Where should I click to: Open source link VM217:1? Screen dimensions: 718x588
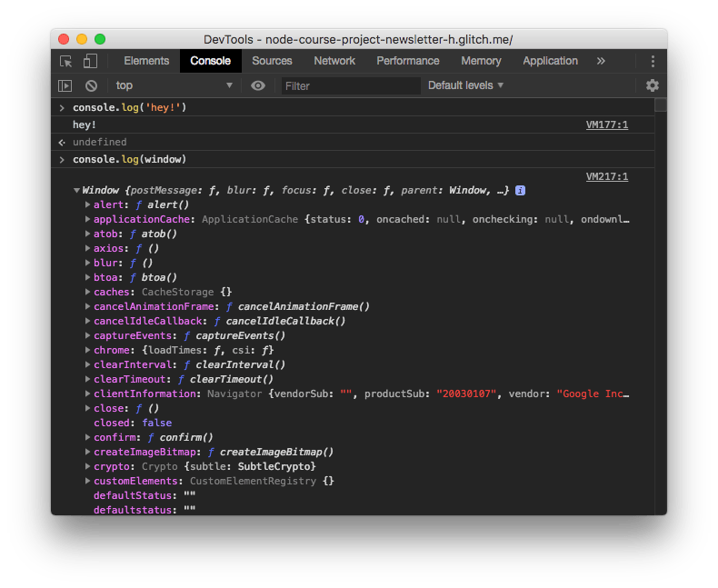607,177
